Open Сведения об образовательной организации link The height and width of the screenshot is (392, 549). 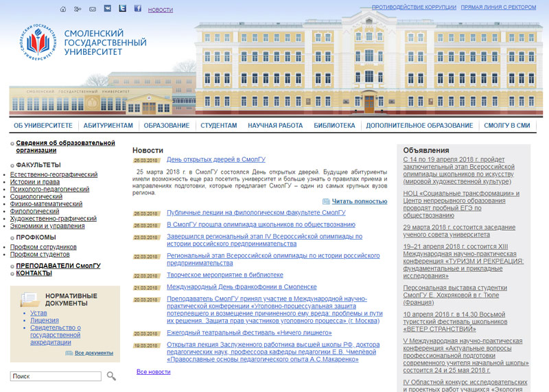coord(65,146)
